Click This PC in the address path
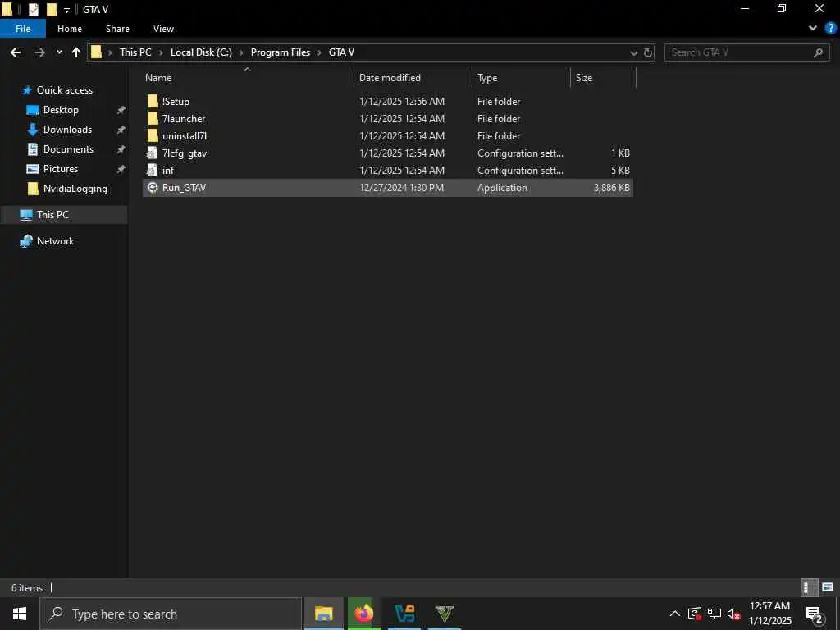This screenshot has height=630, width=840. pyautogui.click(x=135, y=52)
